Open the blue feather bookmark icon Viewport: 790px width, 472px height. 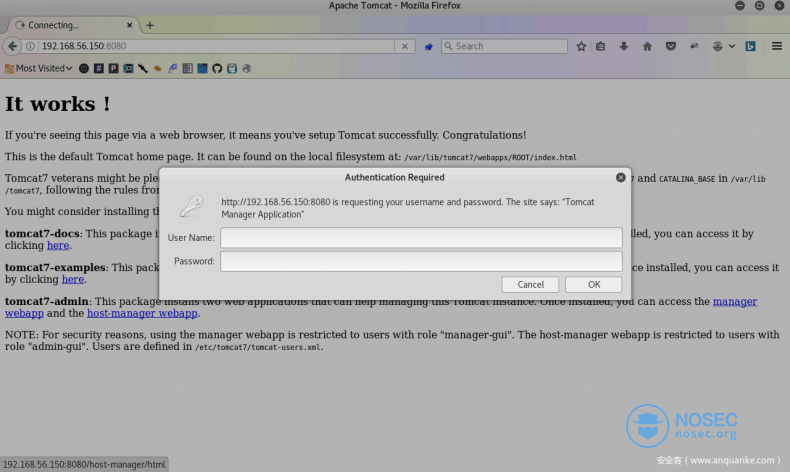click(173, 69)
